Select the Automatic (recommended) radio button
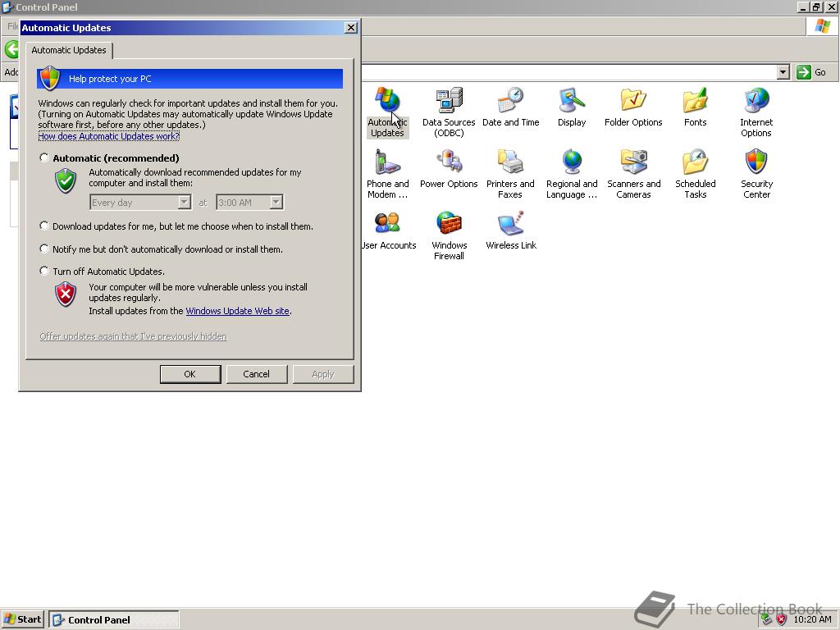This screenshot has height=630, width=840. (x=44, y=157)
